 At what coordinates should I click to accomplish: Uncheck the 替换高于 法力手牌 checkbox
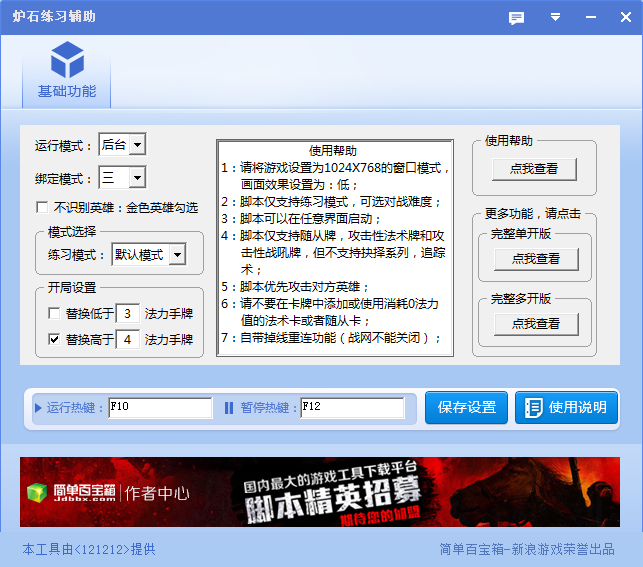54,339
